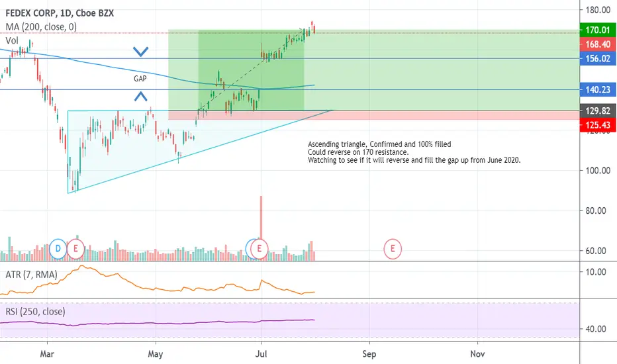Click the 180.00 price axis label
Viewport: 617px width, 364px height.
[598, 10]
